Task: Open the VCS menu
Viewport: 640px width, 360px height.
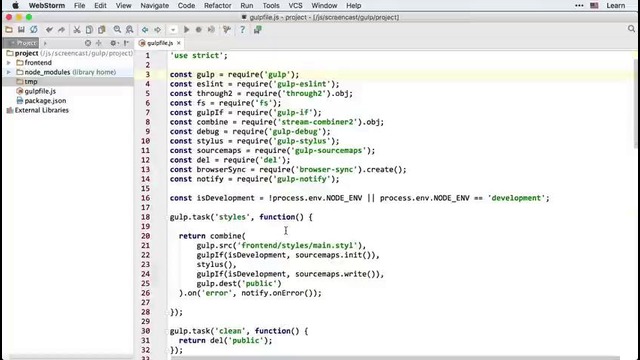Action: (x=295, y=6)
